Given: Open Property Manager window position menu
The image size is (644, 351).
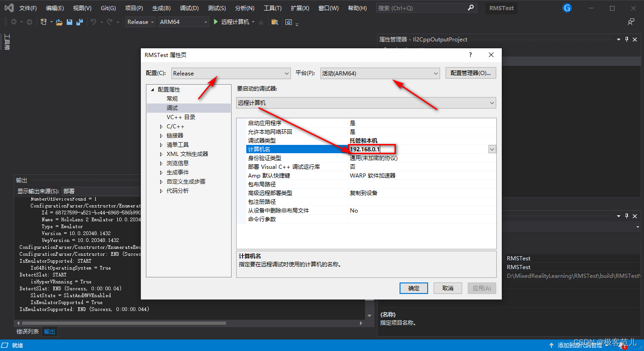Looking at the screenshot, I should pyautogui.click(x=619, y=40).
